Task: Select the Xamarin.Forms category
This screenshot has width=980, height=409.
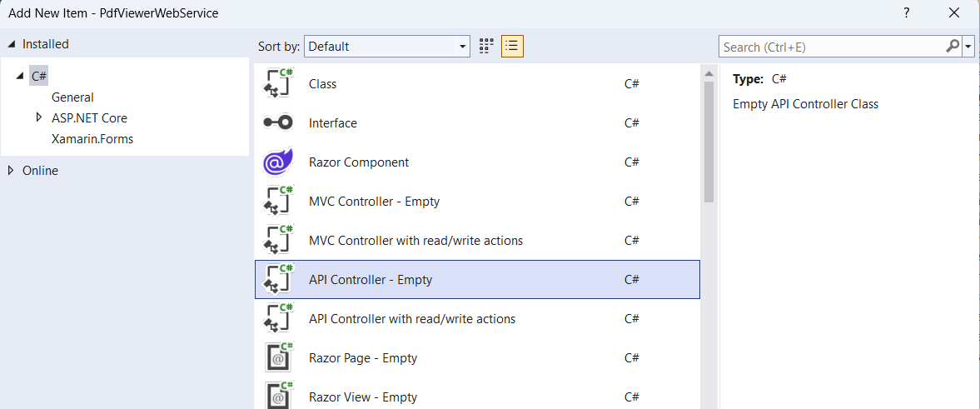Action: (x=92, y=139)
